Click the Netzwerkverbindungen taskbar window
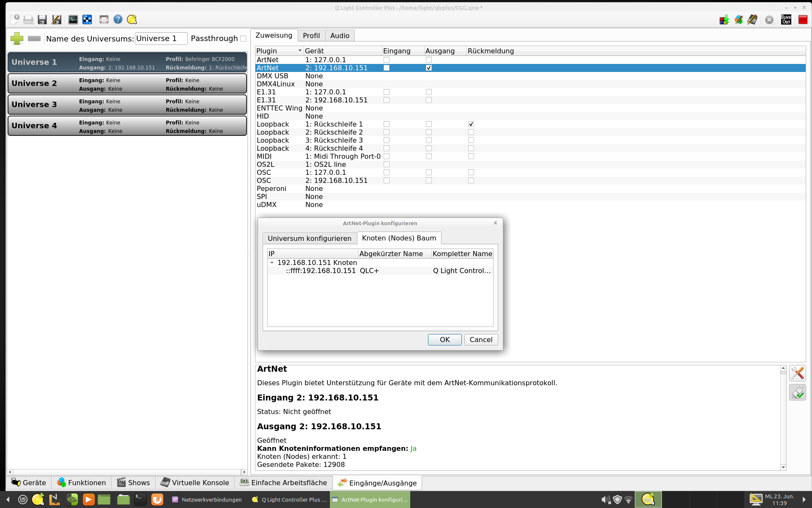 207,500
